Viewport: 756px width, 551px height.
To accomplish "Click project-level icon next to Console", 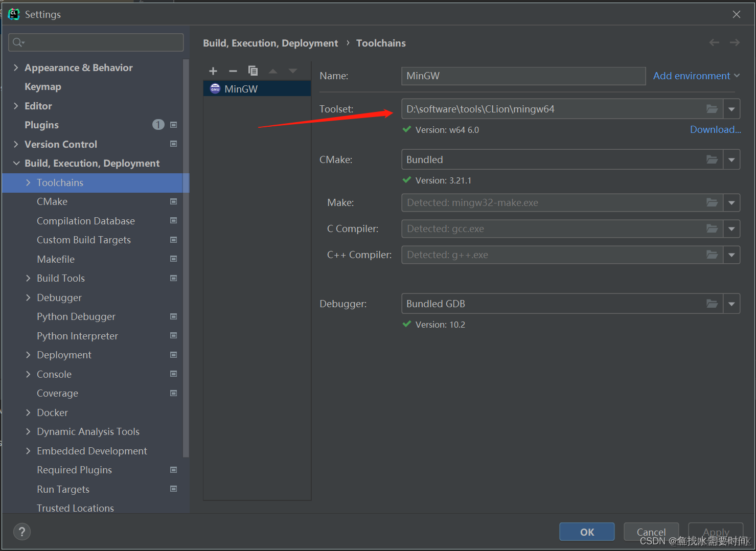I will point(173,374).
